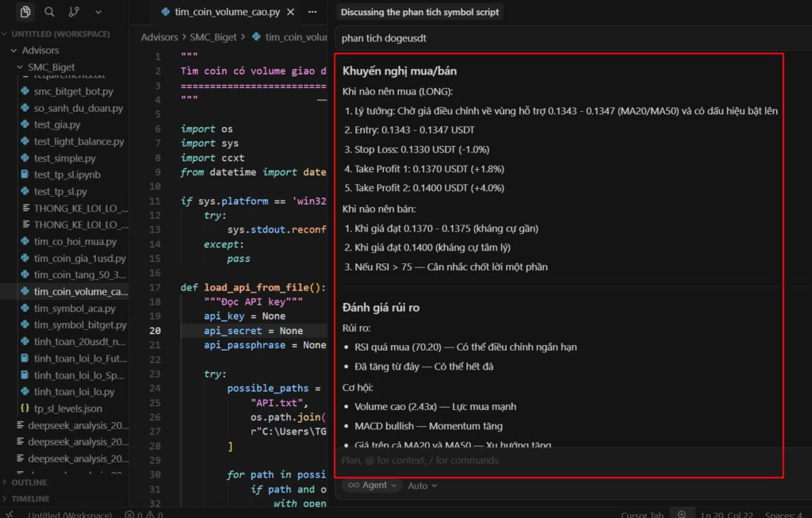Click the notebook icon on test_tp_sl.ipynb

25,175
